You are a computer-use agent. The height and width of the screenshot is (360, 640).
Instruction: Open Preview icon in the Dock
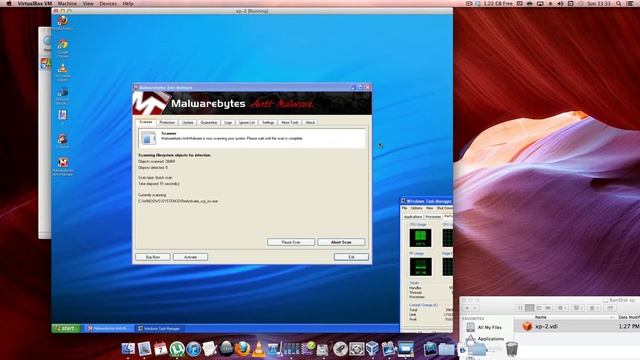coord(144,349)
